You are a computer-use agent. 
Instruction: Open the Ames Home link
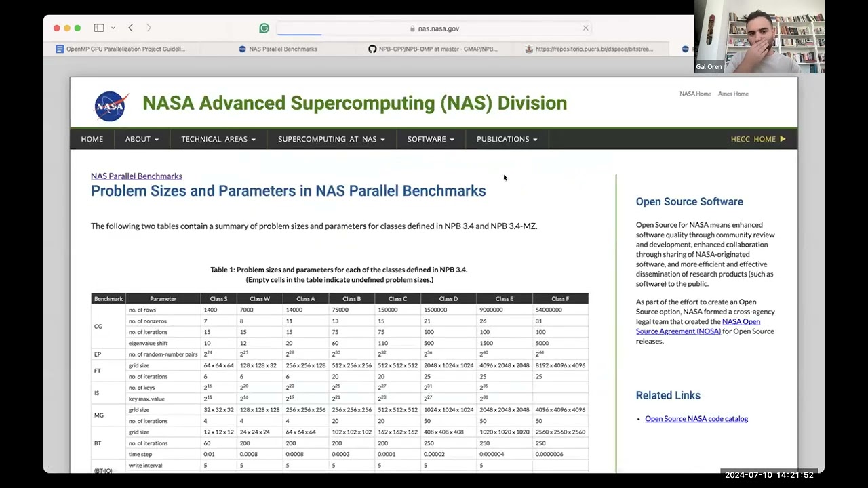[733, 94]
